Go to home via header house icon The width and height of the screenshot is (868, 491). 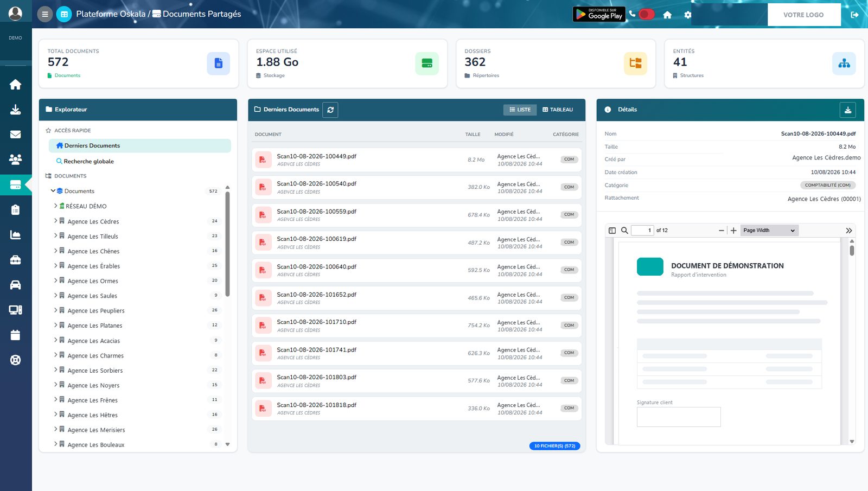(667, 15)
